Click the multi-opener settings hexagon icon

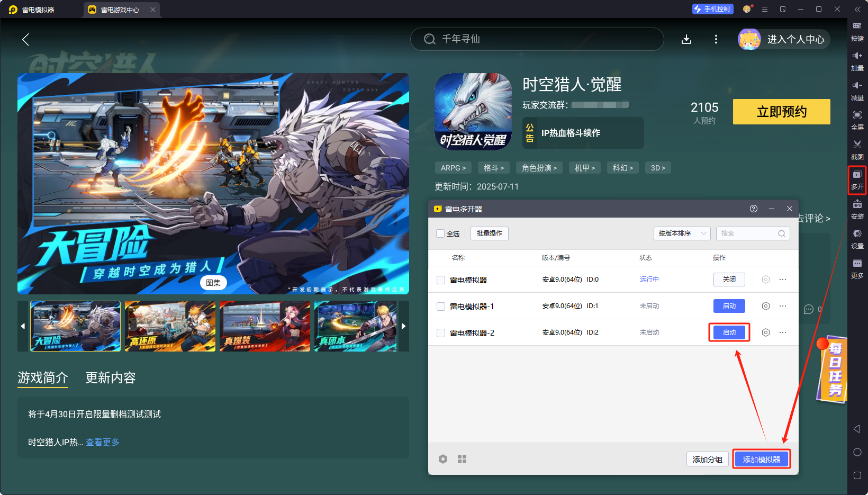pos(443,459)
